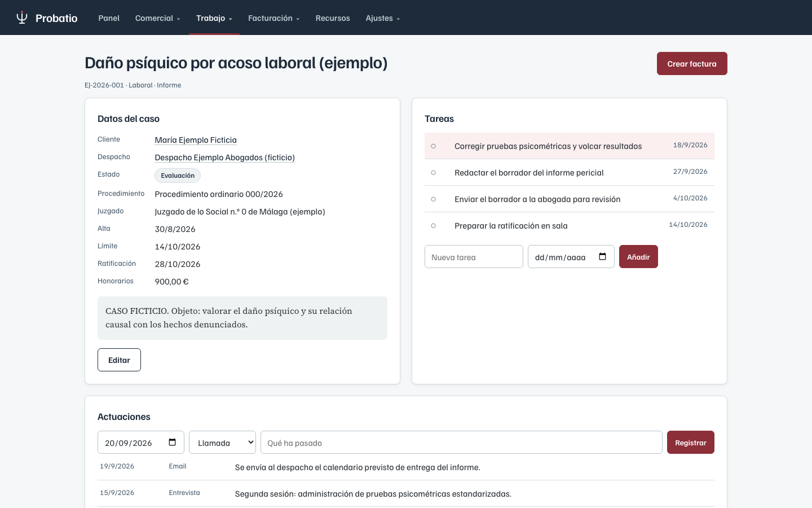The height and width of the screenshot is (508, 812).
Task: Click Editar in Datos del caso
Action: coord(119,360)
